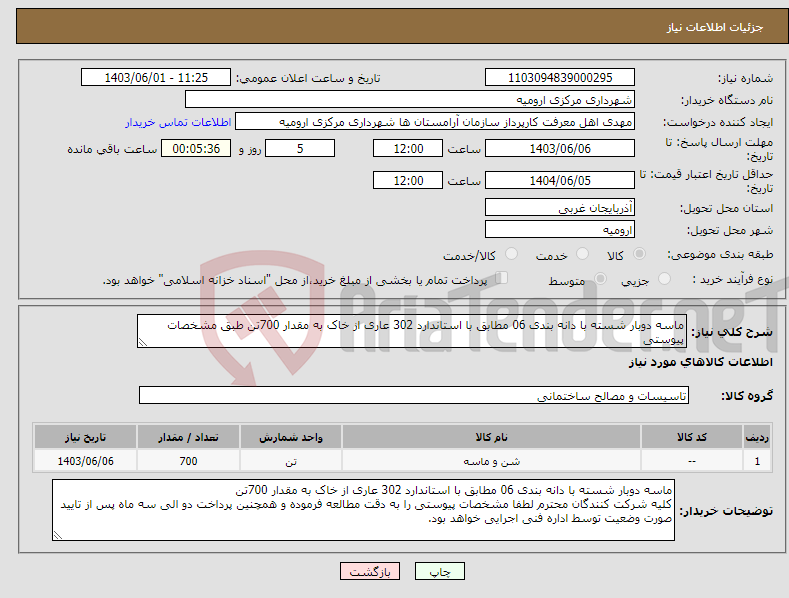The image size is (789, 598).
Task: Click the تاریخ نیاز column header
Action: pyautogui.click(x=86, y=437)
